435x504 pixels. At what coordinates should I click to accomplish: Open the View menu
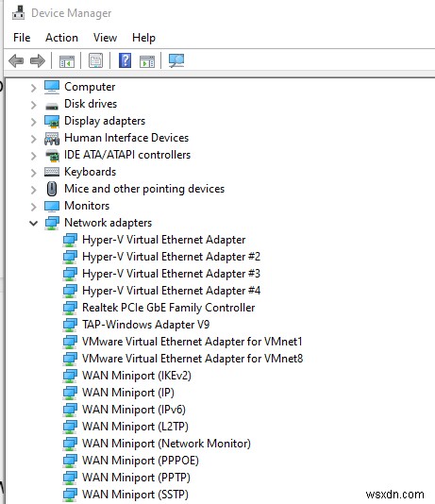coord(105,38)
